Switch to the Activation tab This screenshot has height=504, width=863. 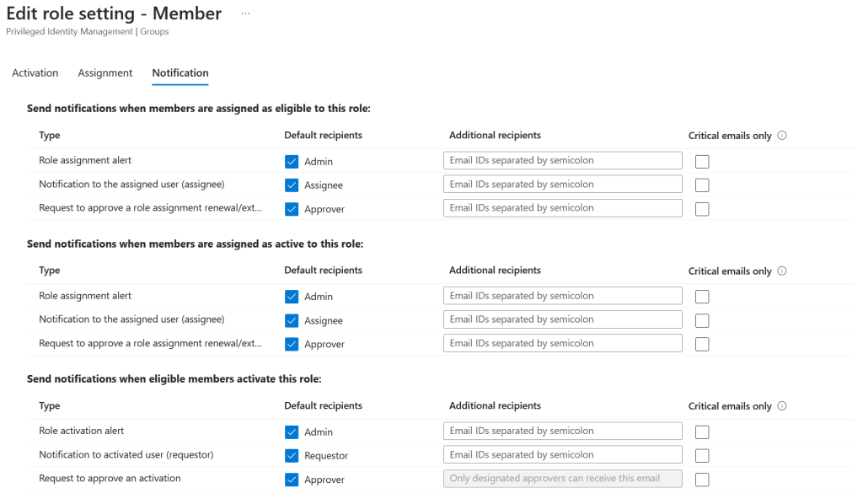[x=35, y=73]
